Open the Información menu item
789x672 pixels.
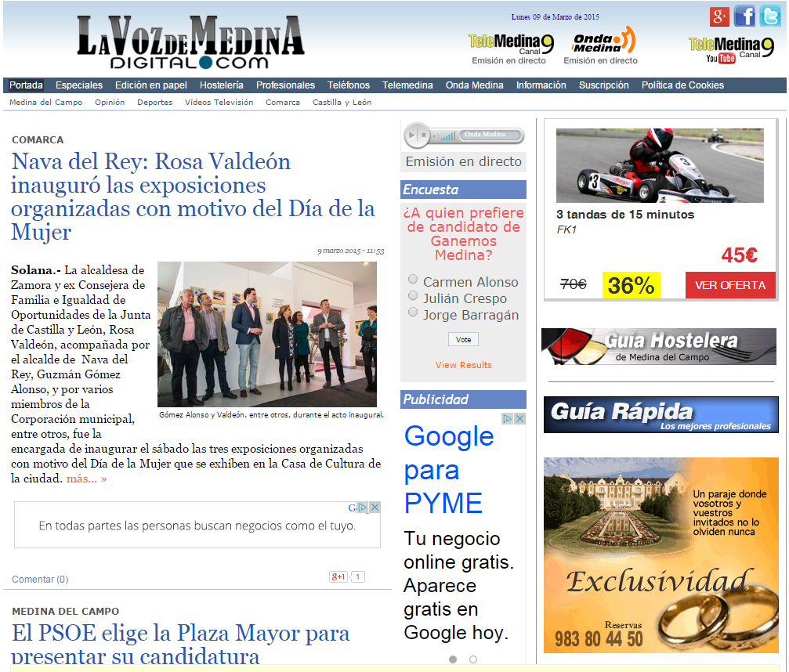click(x=541, y=85)
